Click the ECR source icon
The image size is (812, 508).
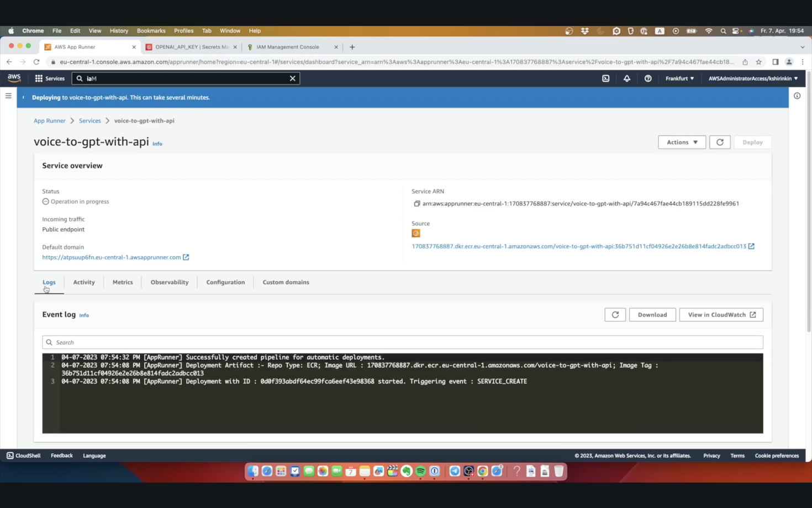pyautogui.click(x=416, y=234)
